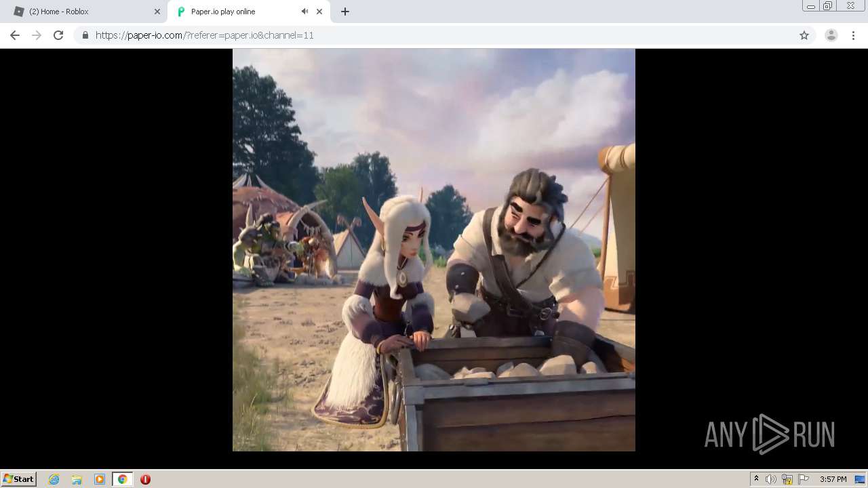This screenshot has height=488, width=868.
Task: Close the Chrome window
Action: (850, 6)
